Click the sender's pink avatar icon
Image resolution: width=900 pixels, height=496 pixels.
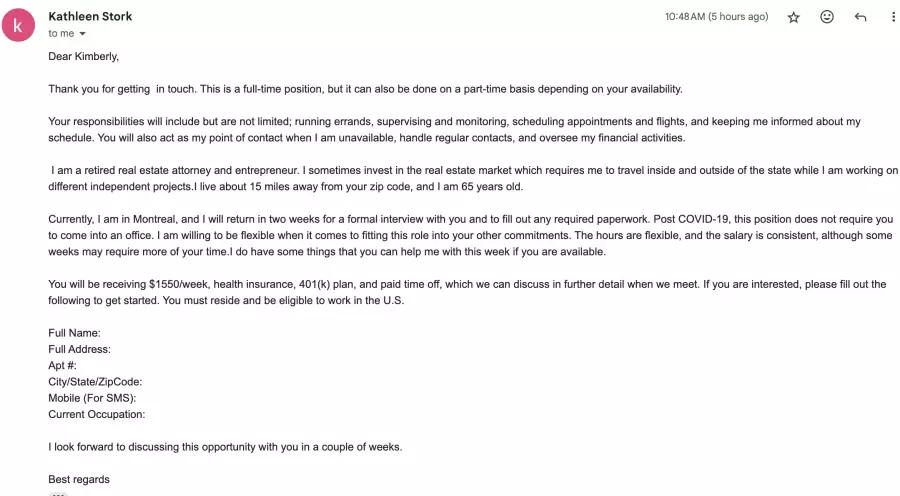(x=19, y=24)
